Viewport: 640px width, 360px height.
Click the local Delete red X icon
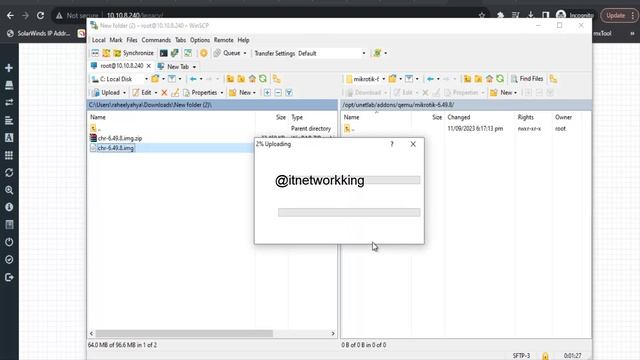pos(164,93)
